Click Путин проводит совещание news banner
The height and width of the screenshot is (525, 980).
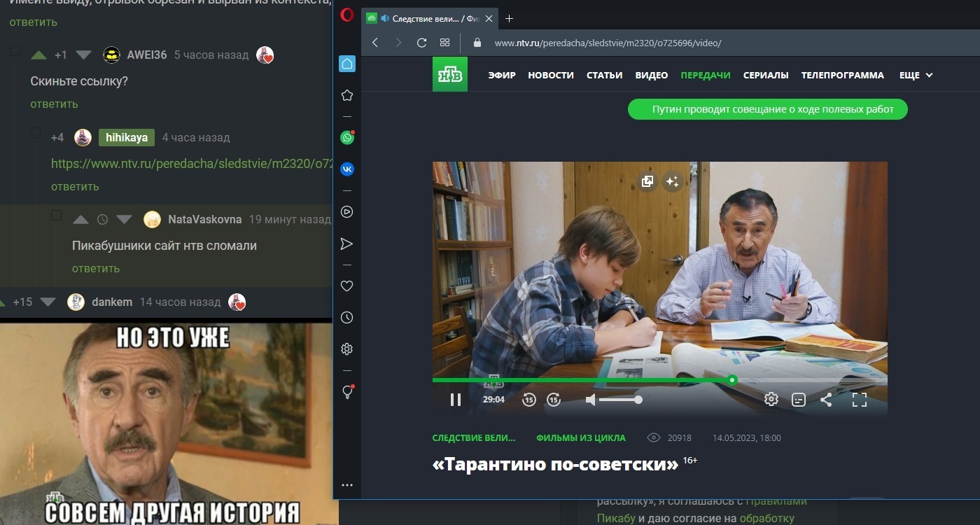[768, 109]
